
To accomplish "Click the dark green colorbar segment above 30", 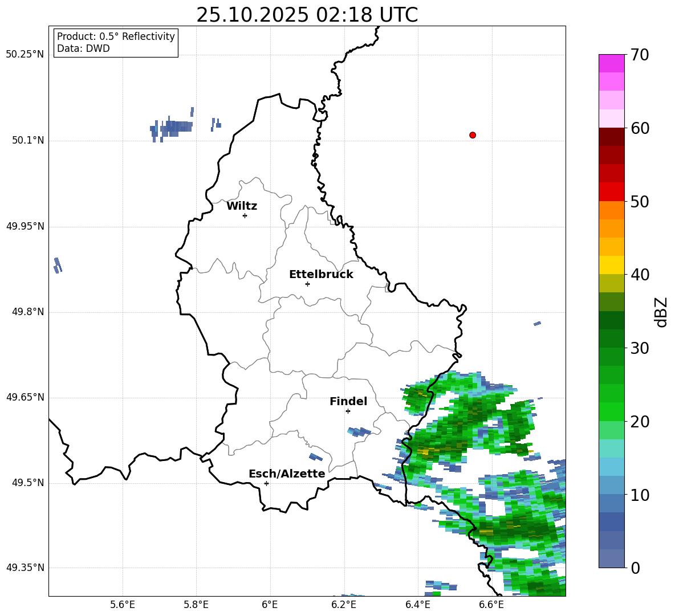I will 611,338.
